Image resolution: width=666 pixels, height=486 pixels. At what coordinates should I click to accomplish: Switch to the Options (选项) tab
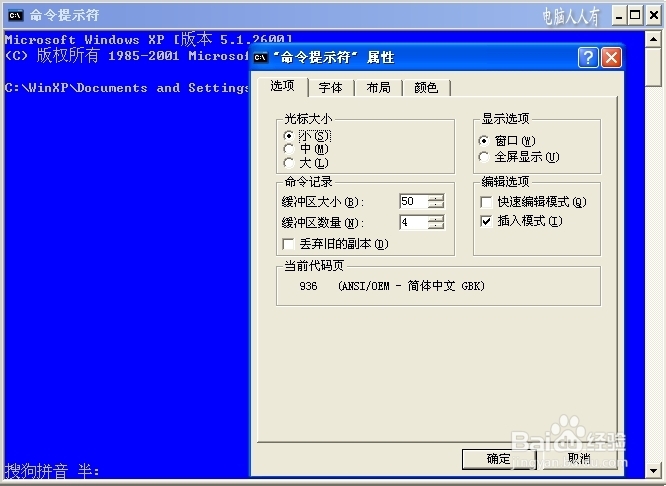(x=283, y=86)
